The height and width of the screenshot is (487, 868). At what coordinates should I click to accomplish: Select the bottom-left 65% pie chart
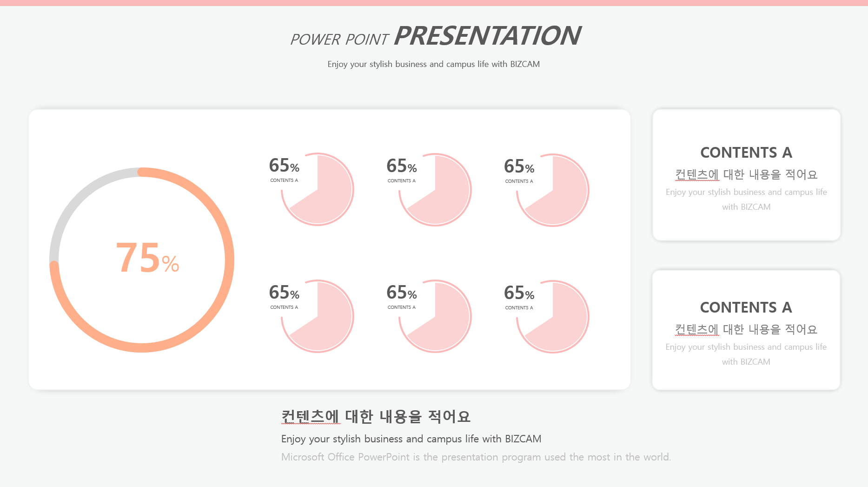[x=318, y=316]
